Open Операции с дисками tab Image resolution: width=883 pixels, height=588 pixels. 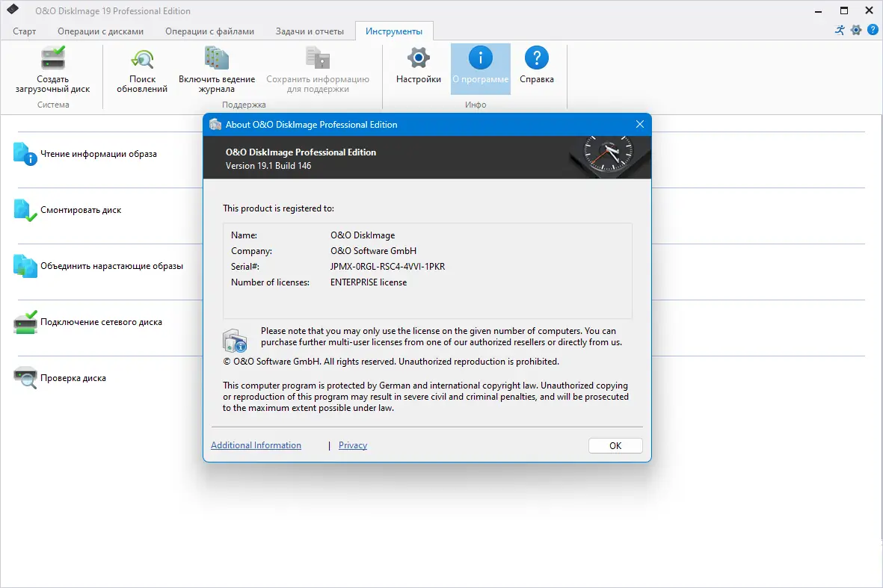click(x=100, y=31)
